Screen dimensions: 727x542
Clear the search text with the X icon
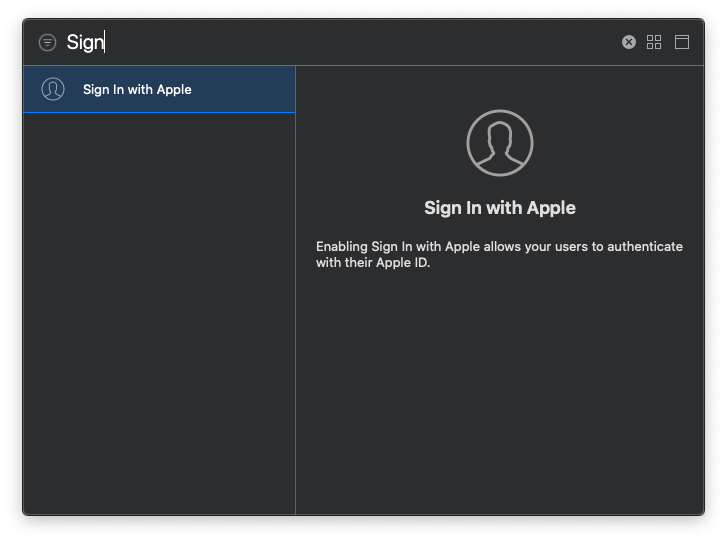click(x=628, y=42)
